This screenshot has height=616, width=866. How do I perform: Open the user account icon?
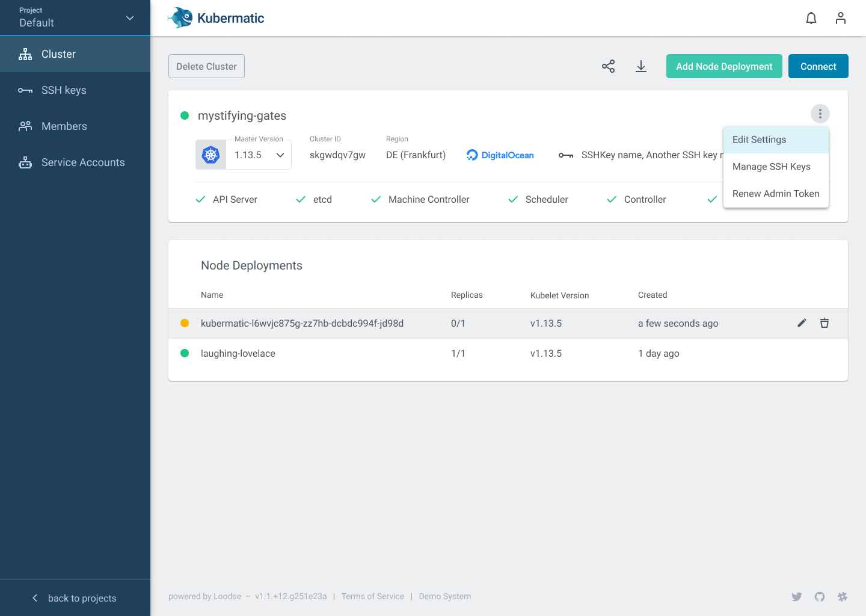840,18
